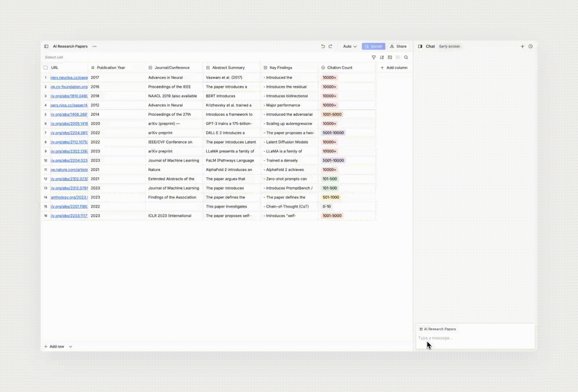The width and height of the screenshot is (578, 392).
Task: Click the Journal/Conference column header
Action: pyautogui.click(x=174, y=68)
